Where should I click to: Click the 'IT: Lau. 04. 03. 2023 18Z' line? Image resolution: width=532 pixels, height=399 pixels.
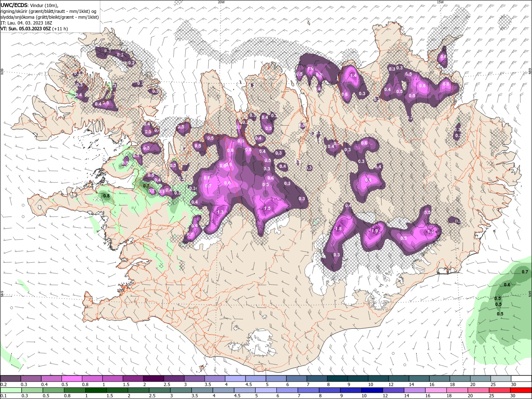coord(27,23)
